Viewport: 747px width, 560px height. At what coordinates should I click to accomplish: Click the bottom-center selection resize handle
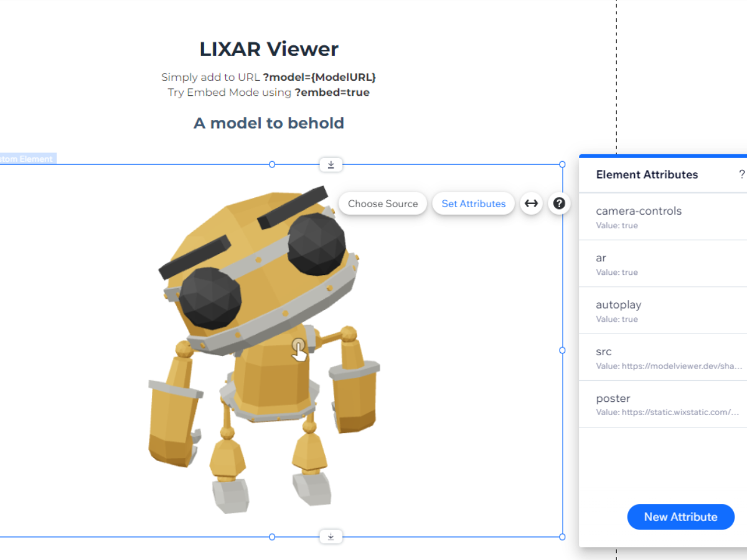click(x=272, y=536)
